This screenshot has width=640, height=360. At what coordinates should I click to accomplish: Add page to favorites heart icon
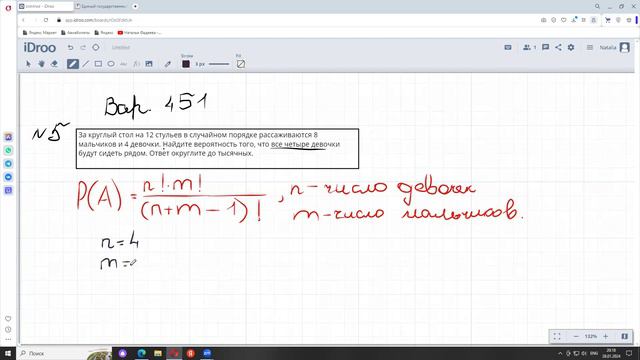tap(564, 20)
